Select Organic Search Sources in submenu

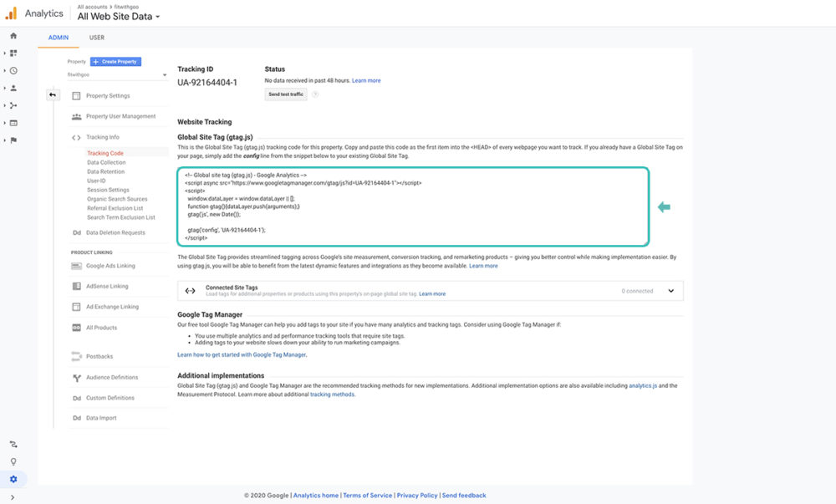(x=117, y=199)
